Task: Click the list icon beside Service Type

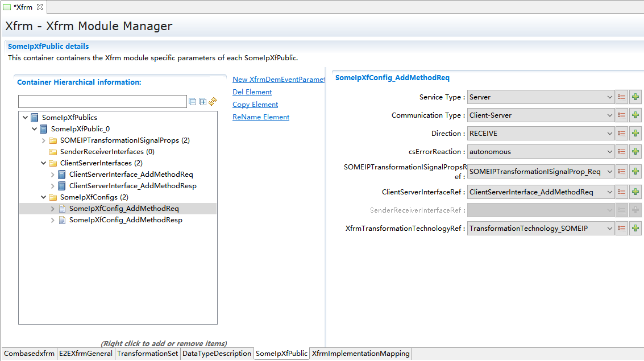Action: click(x=622, y=97)
